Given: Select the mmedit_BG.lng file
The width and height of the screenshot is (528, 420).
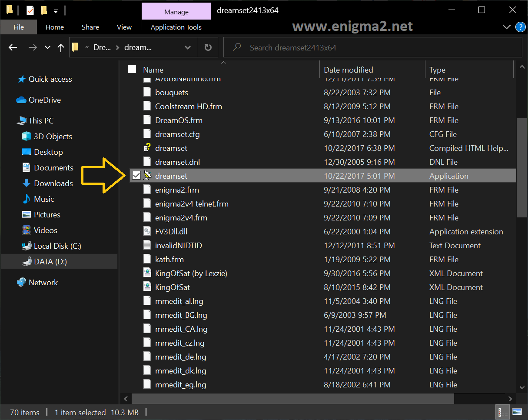Looking at the screenshot, I should point(181,315).
